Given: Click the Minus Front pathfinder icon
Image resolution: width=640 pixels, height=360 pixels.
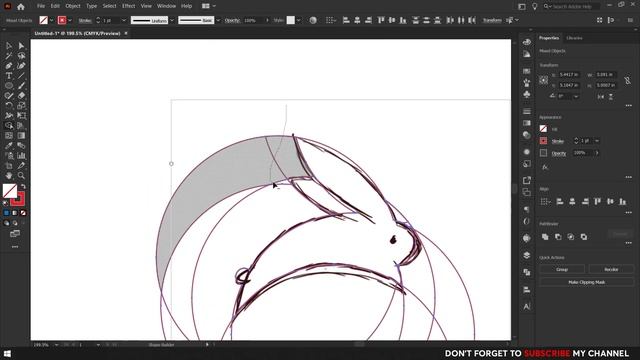Looking at the screenshot, I should point(558,237).
